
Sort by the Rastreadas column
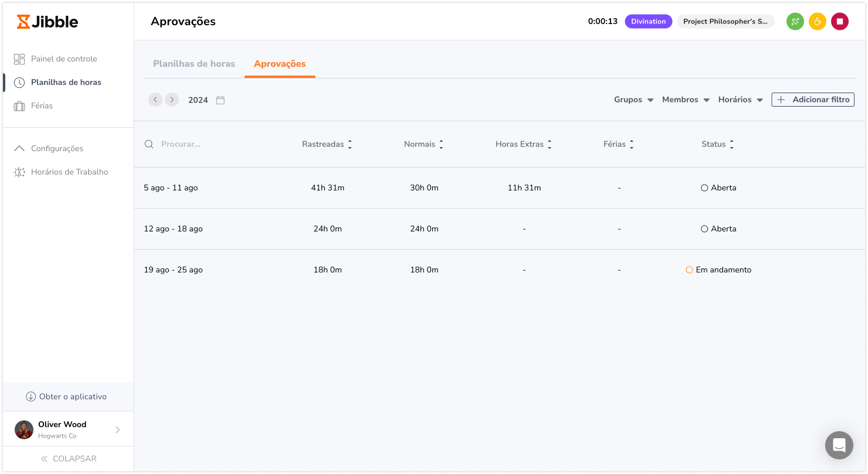(327, 144)
